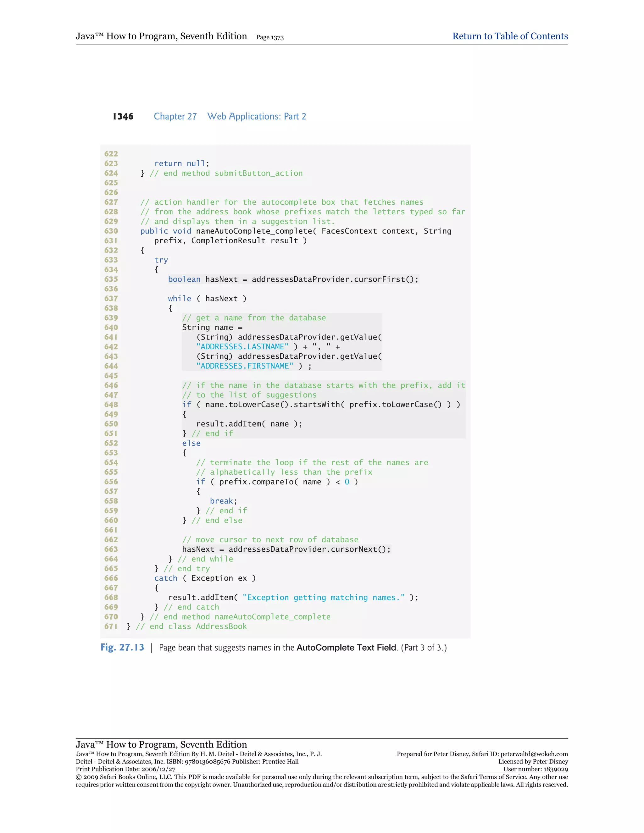Click the Return to Table of Contents link
Screen dimensions: 644x833
(x=510, y=36)
